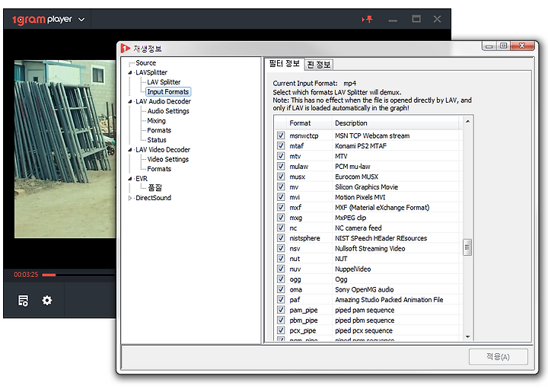Click the format list scrollbar thumb

pos(467,247)
